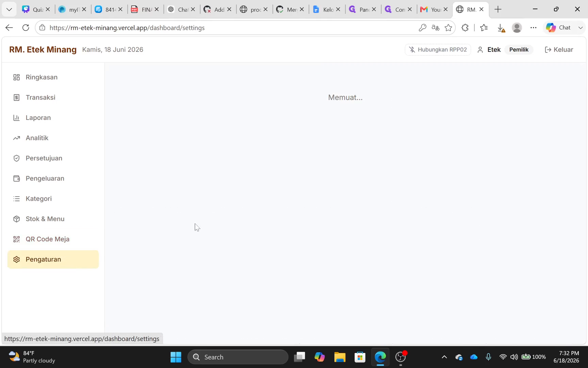The image size is (588, 368).
Task: Open the password manager key icon
Action: pyautogui.click(x=422, y=28)
